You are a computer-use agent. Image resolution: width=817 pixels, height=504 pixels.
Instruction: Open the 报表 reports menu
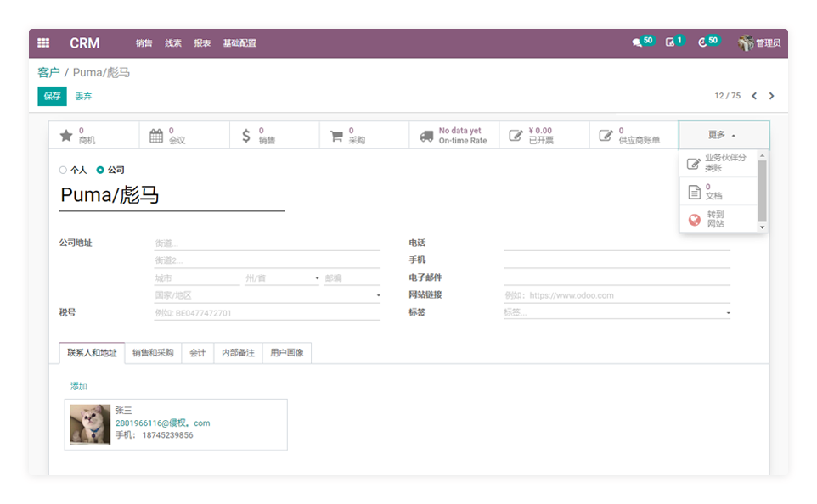point(202,43)
